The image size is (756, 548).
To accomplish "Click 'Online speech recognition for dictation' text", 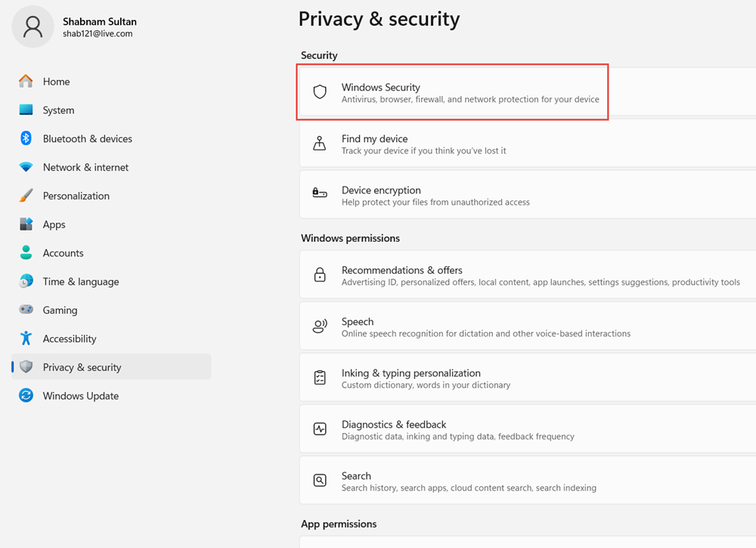I will tap(486, 333).
